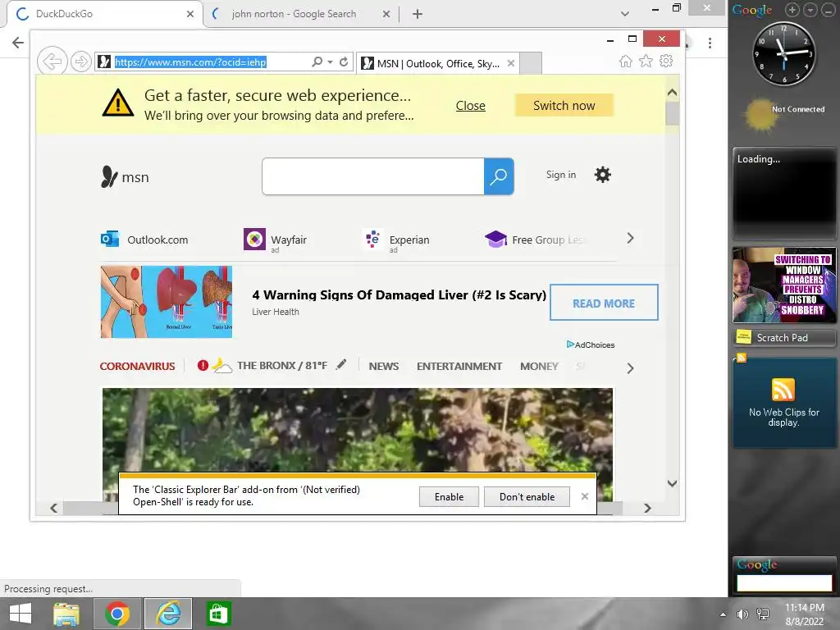Click the Sign in link on MSN
The image size is (840, 630).
click(561, 175)
